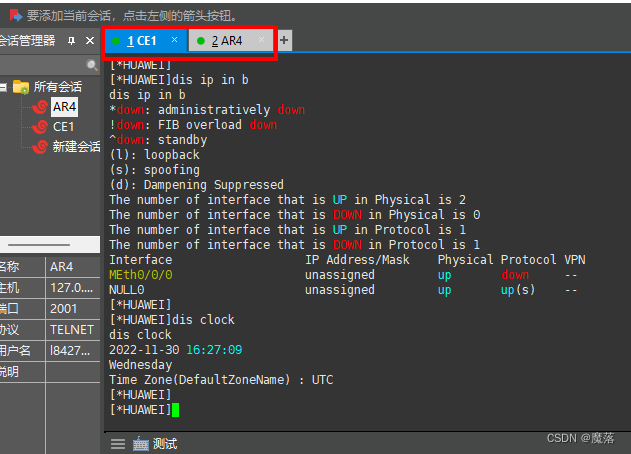Screen dimensions: 631x454
Task: Collapse the 所有会话 tree node
Action: pos(4,87)
